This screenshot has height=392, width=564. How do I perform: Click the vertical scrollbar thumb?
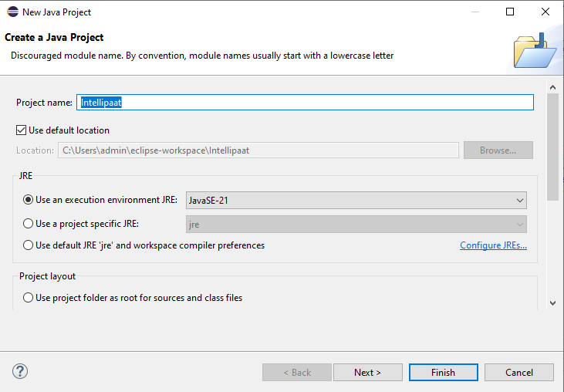pos(553,147)
